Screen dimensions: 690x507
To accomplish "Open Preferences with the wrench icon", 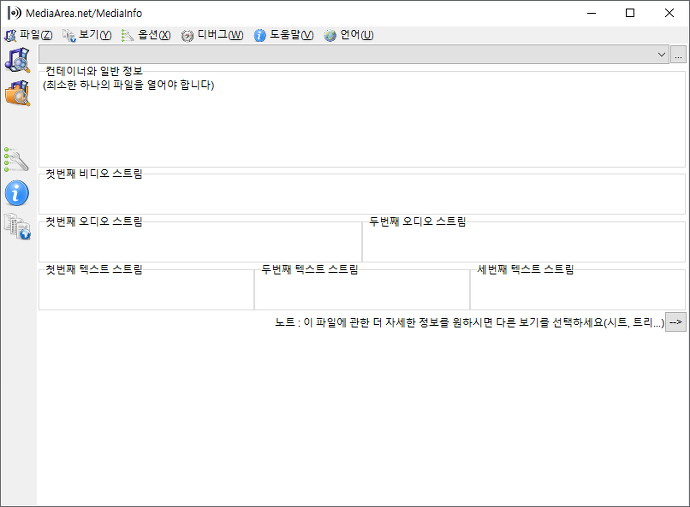I will tap(17, 159).
